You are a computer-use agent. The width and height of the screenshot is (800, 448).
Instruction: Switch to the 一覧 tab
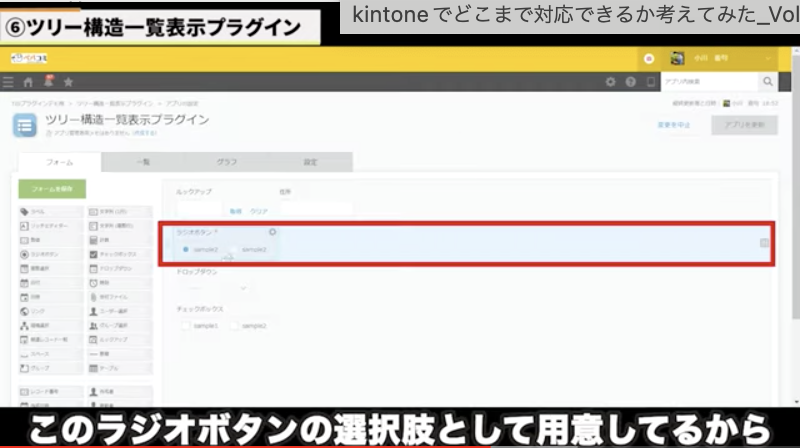pyautogui.click(x=142, y=162)
